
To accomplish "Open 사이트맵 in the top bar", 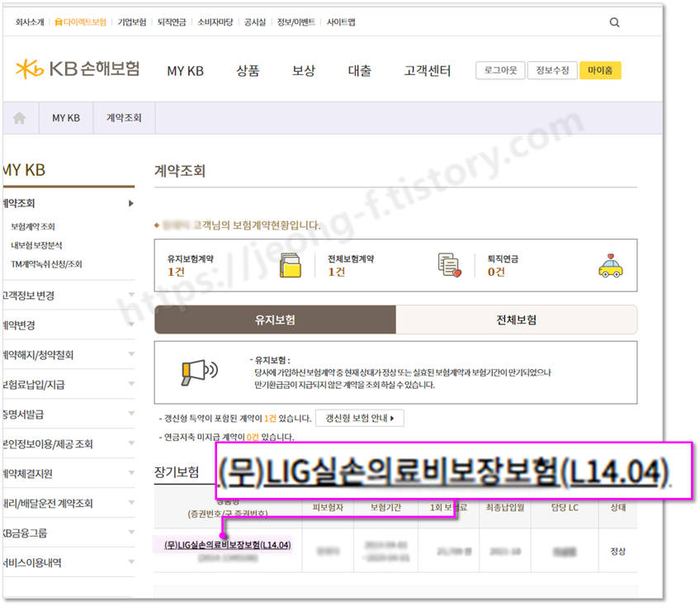I will pos(341,22).
